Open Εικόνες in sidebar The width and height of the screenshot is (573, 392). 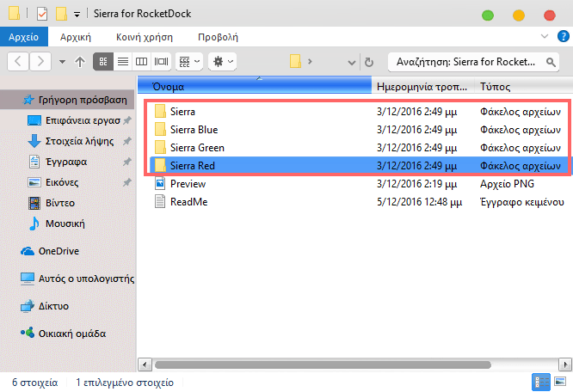(53, 182)
